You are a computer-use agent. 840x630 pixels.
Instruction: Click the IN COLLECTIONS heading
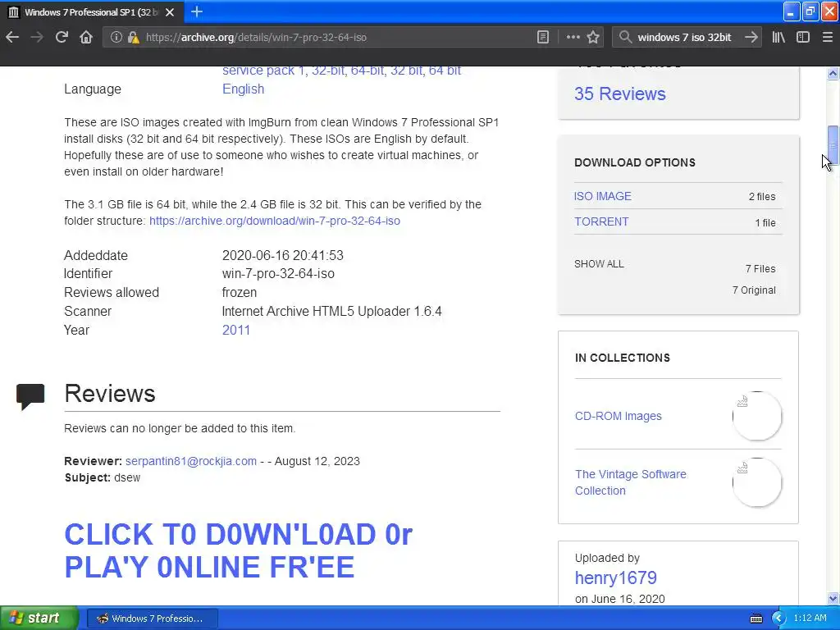pos(623,358)
